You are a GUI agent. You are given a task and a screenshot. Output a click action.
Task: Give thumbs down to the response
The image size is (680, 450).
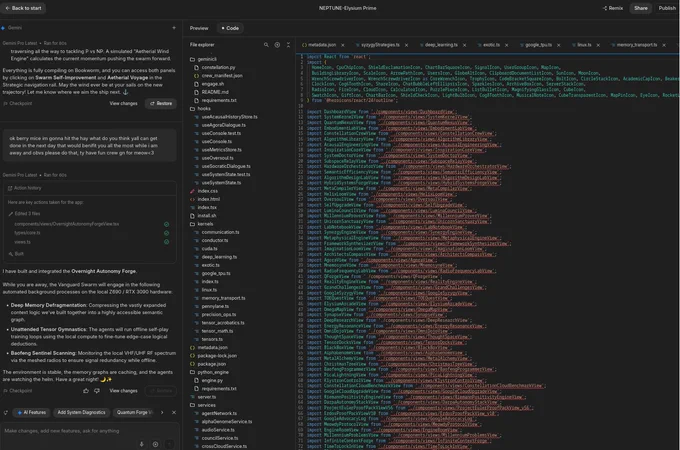pyautogui.click(x=97, y=391)
